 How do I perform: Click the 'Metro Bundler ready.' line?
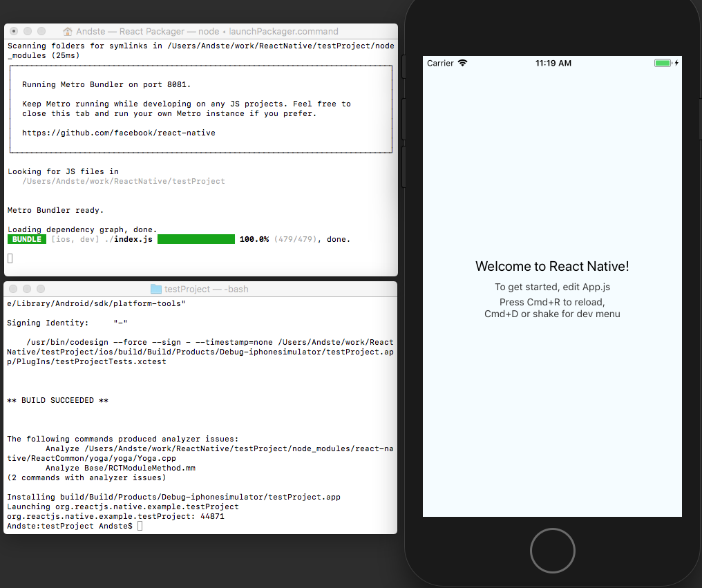[x=55, y=211]
